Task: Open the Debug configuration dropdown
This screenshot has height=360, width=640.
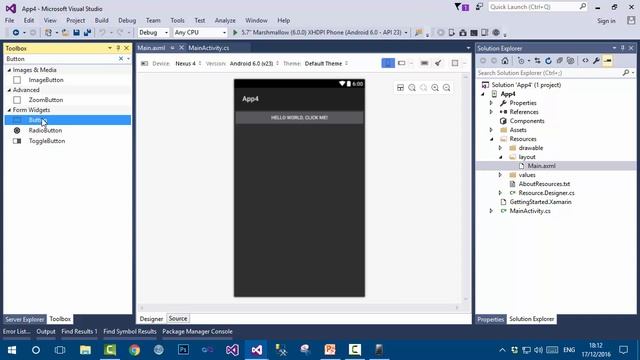Action: [153, 32]
